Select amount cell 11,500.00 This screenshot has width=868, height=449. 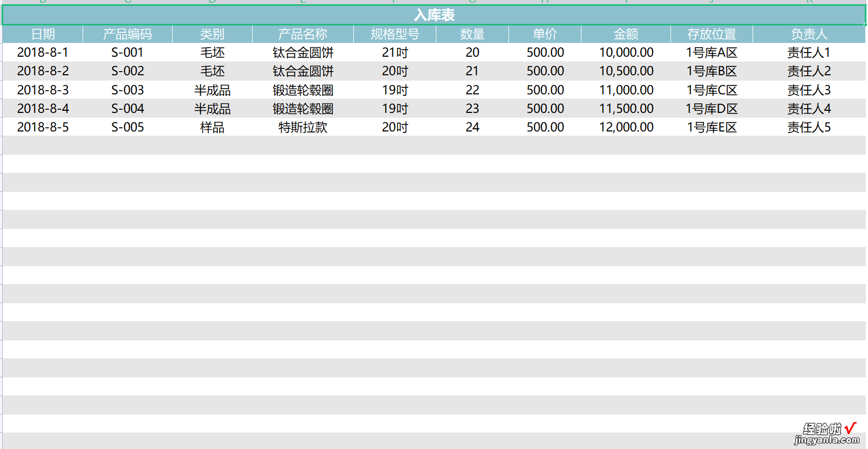[x=626, y=108]
